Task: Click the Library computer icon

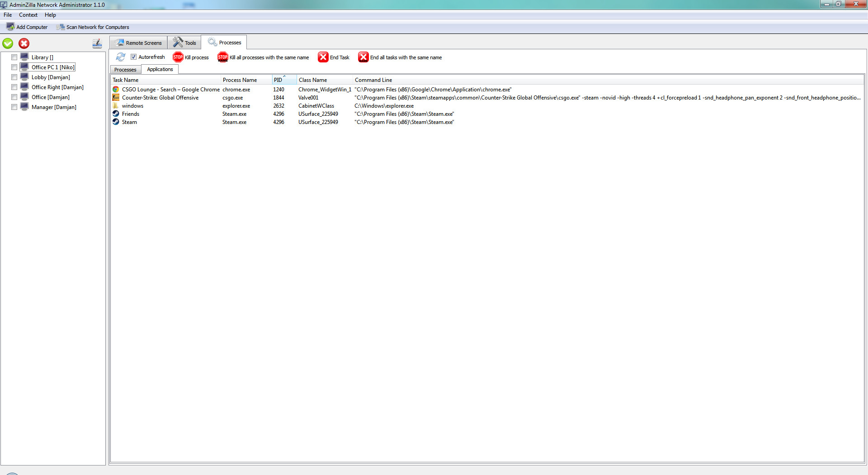Action: (x=24, y=57)
